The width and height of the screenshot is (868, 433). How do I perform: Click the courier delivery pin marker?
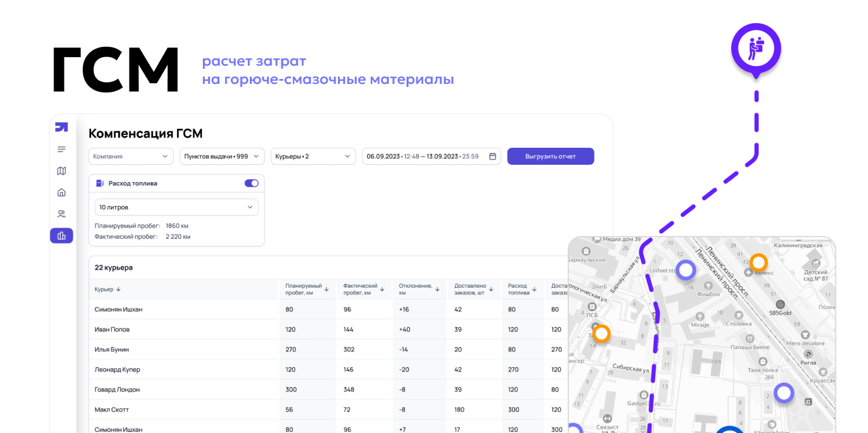(x=756, y=48)
